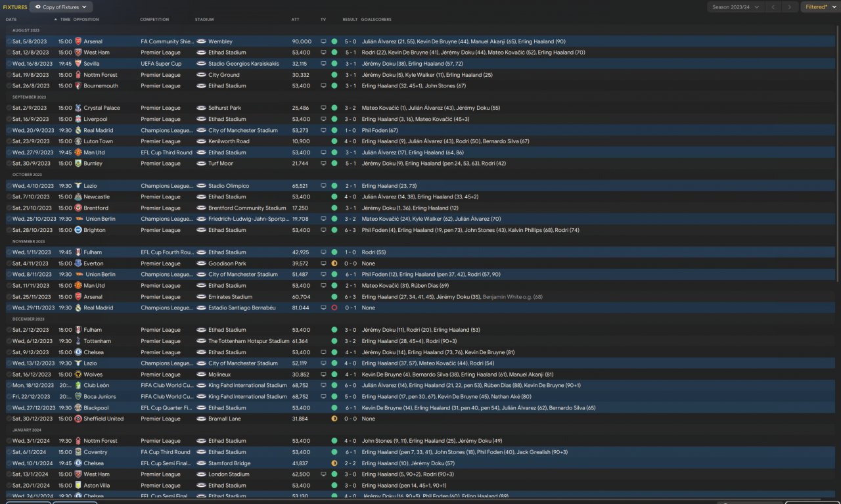The width and height of the screenshot is (841, 504).
Task: Click the Arsenal badge in the 5/8/2023 row
Action: pyautogui.click(x=78, y=41)
